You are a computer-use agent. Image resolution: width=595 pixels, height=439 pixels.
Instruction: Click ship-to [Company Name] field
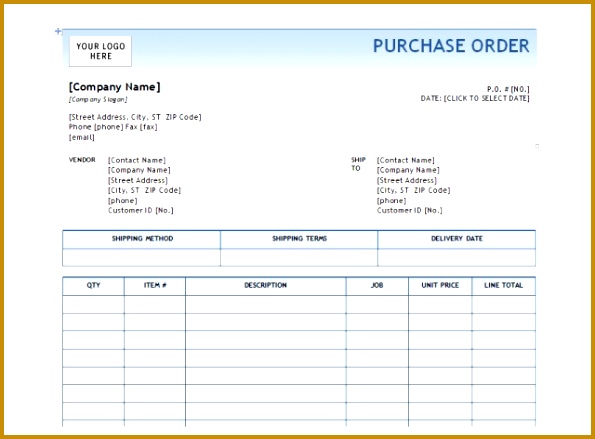click(408, 170)
